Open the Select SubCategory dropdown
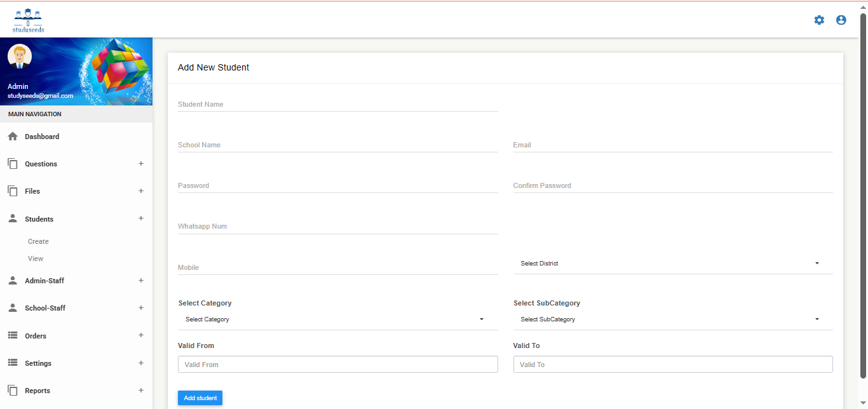Screen dimensions: 868x409 672,319
